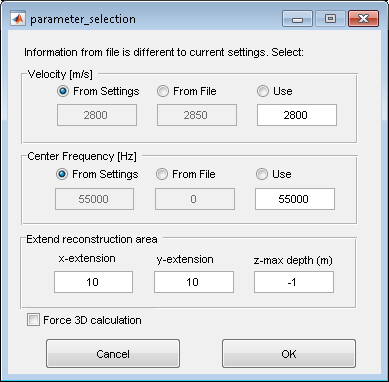Close the parameter_selection dialog
Image resolution: width=389 pixels, height=382 pixels.
(363, 19)
